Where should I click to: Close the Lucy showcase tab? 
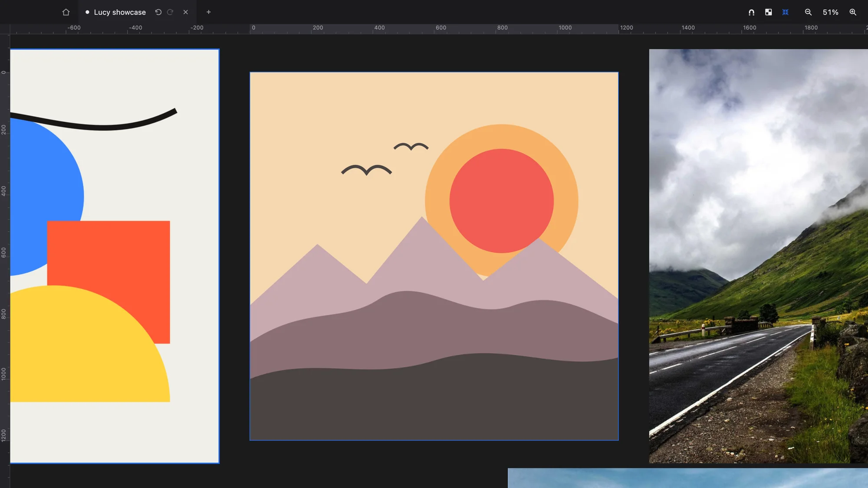point(186,12)
